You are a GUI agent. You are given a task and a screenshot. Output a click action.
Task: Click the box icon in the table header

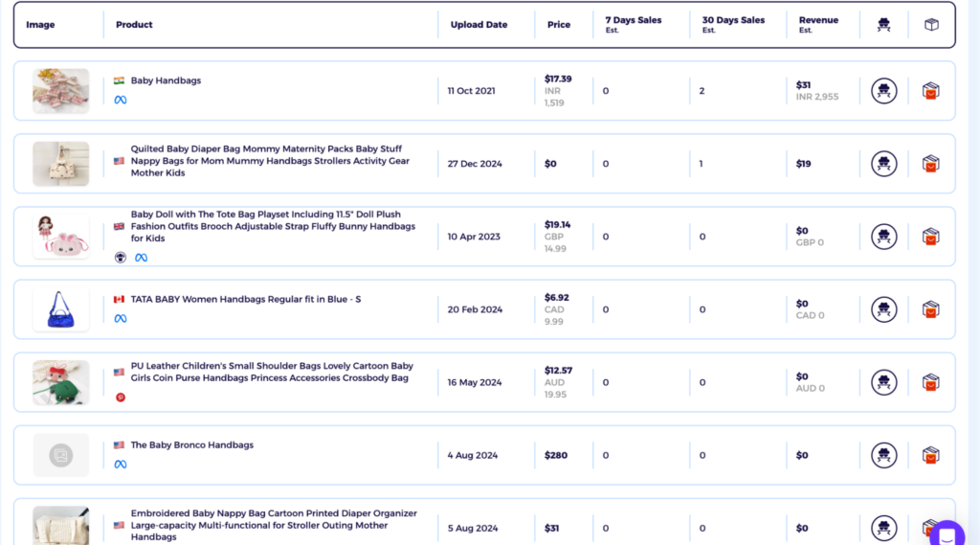coord(931,25)
